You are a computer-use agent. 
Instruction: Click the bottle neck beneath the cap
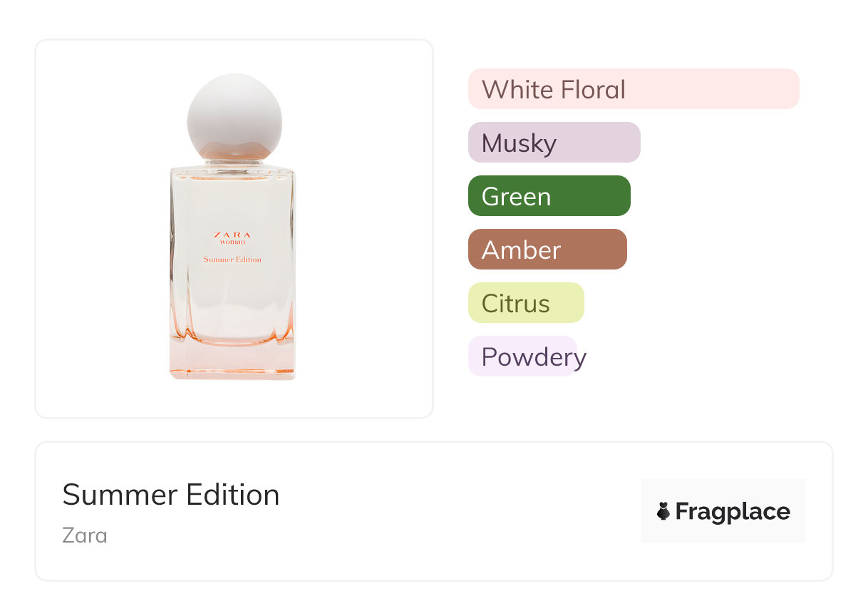(x=232, y=164)
